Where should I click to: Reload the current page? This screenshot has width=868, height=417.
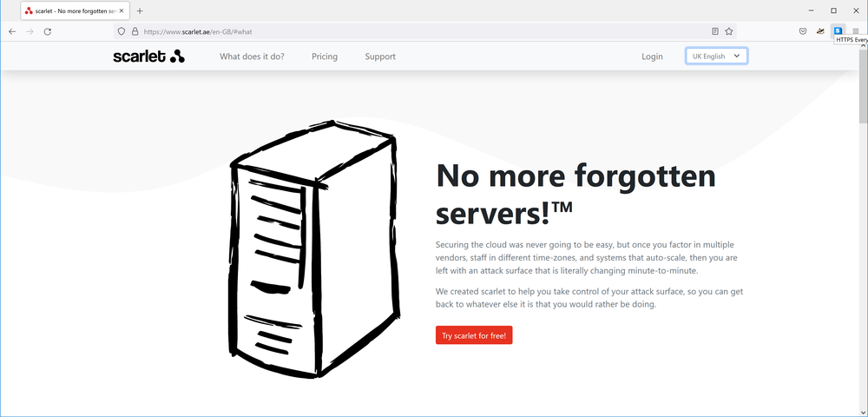click(x=48, y=31)
